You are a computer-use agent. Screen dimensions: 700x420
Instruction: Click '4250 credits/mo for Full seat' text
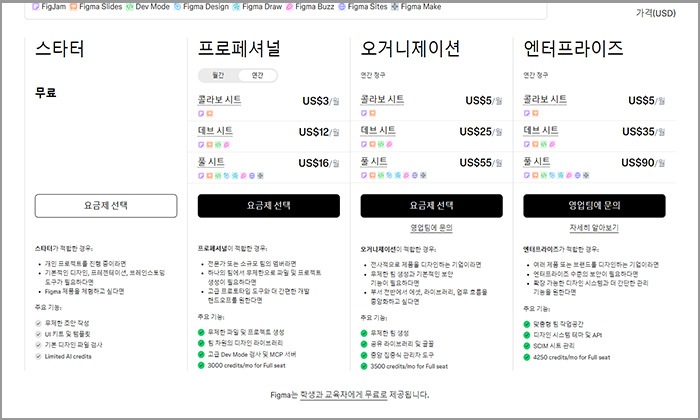coord(572,358)
